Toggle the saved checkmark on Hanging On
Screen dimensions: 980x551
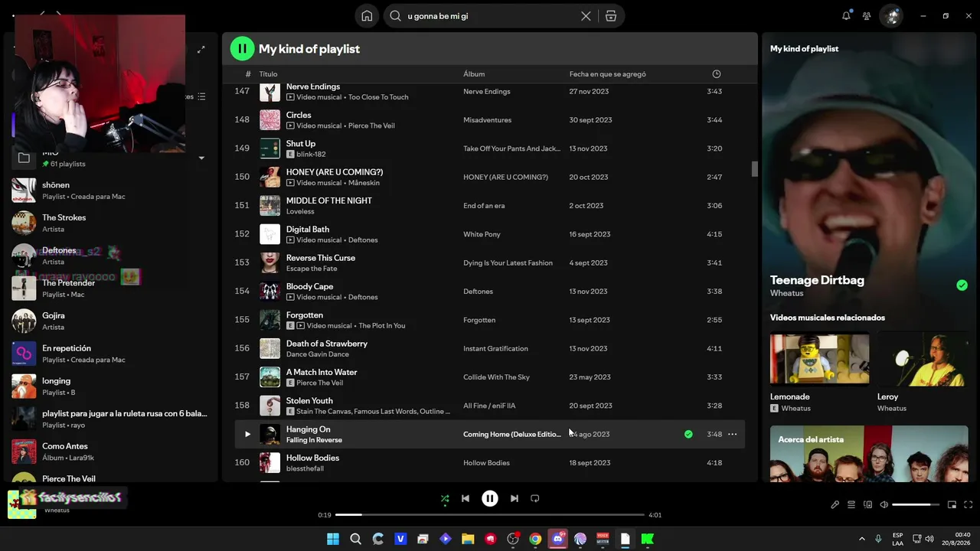688,434
